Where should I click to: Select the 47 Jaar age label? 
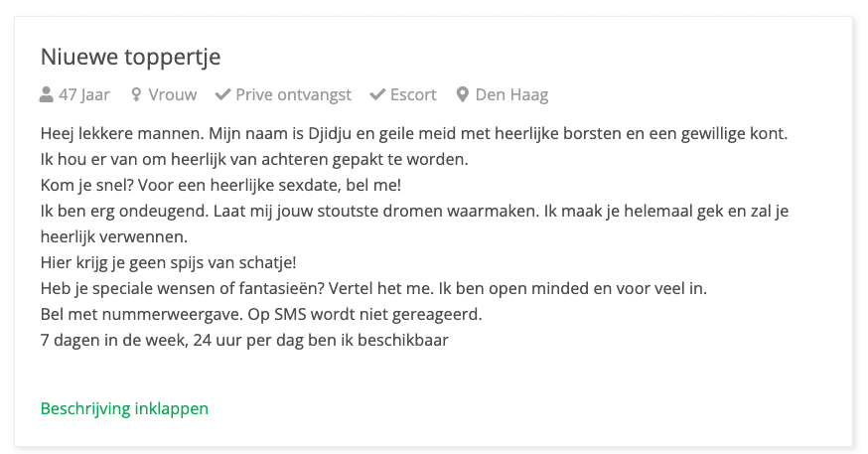point(84,94)
